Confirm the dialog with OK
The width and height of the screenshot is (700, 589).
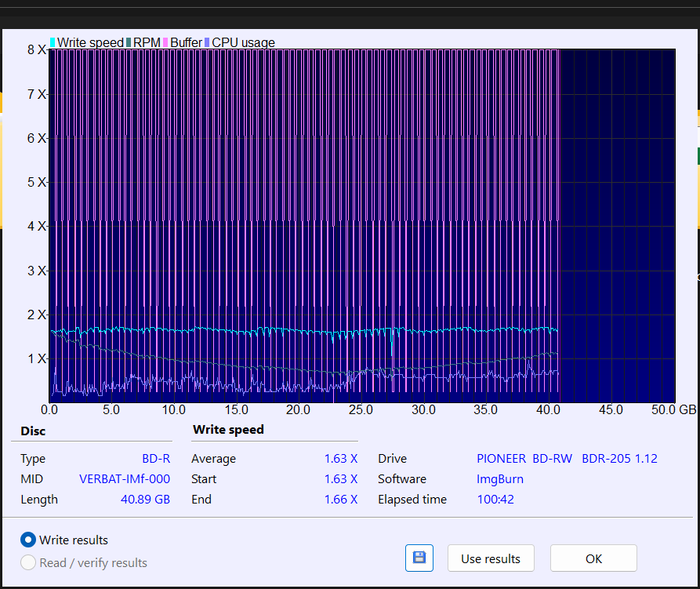pos(593,558)
